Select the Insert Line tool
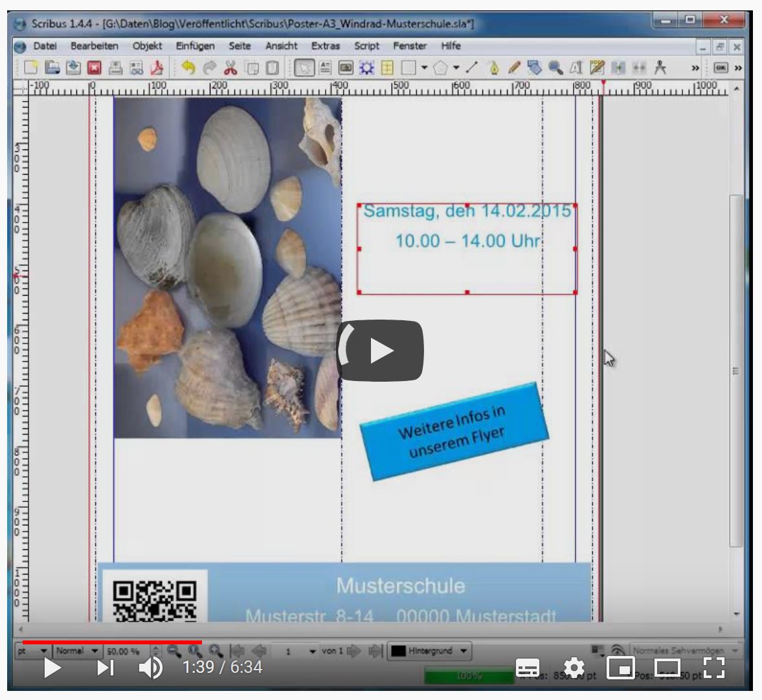 (x=472, y=67)
